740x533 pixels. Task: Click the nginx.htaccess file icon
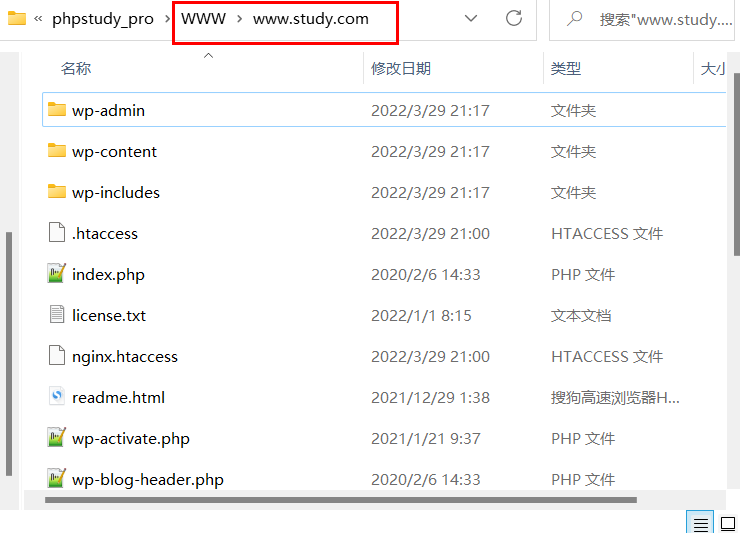click(x=57, y=355)
